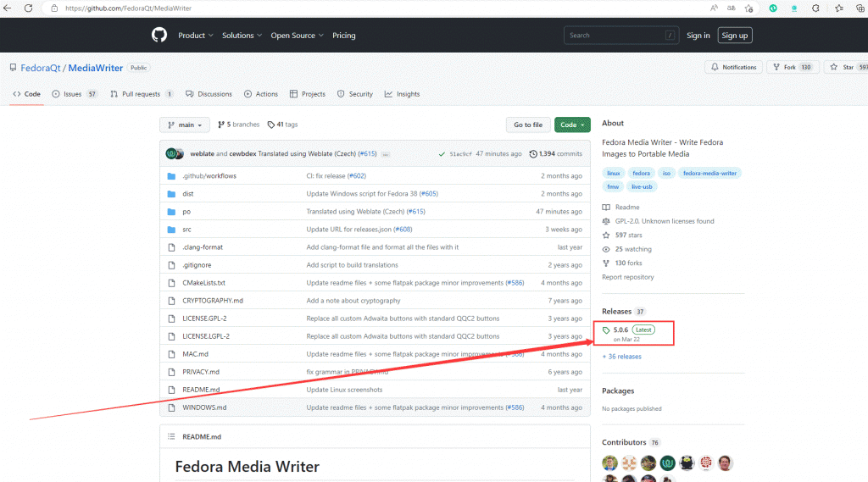This screenshot has width=868, height=482.
Task: Open the Product menu in header
Action: (195, 36)
